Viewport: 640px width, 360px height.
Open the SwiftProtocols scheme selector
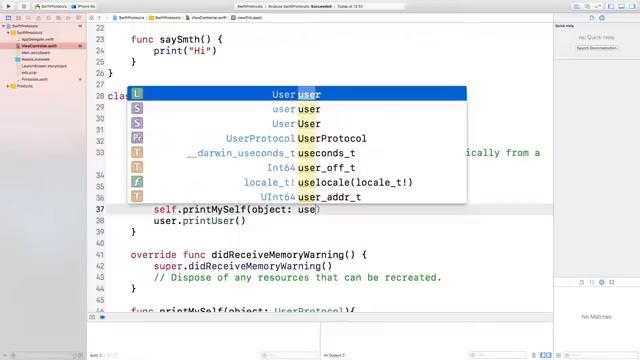(50, 7)
